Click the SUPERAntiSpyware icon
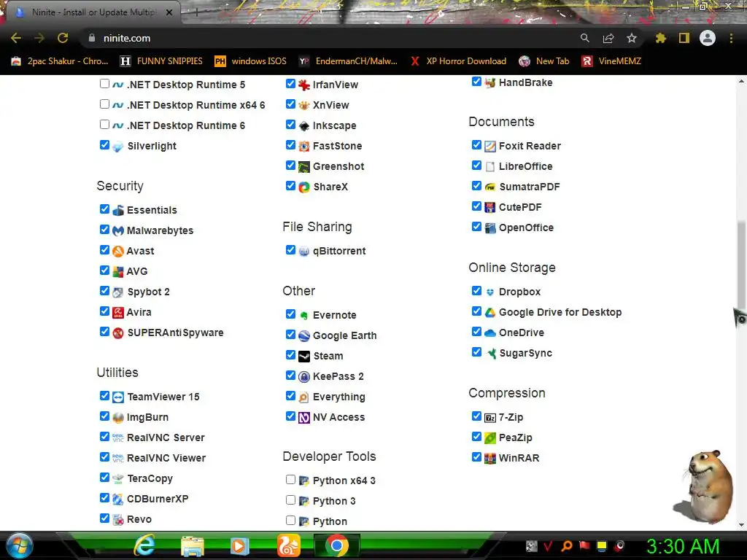This screenshot has width=747, height=560. coord(118,333)
